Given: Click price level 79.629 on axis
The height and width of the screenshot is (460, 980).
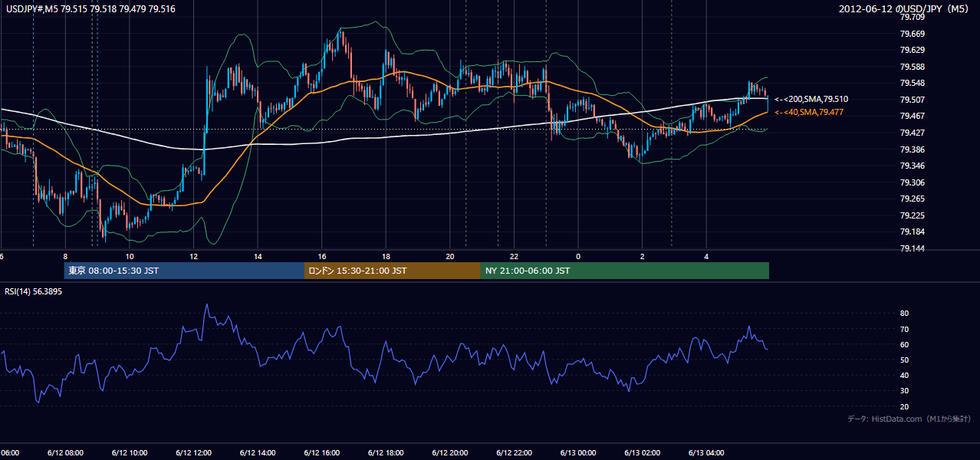Looking at the screenshot, I should [x=913, y=50].
